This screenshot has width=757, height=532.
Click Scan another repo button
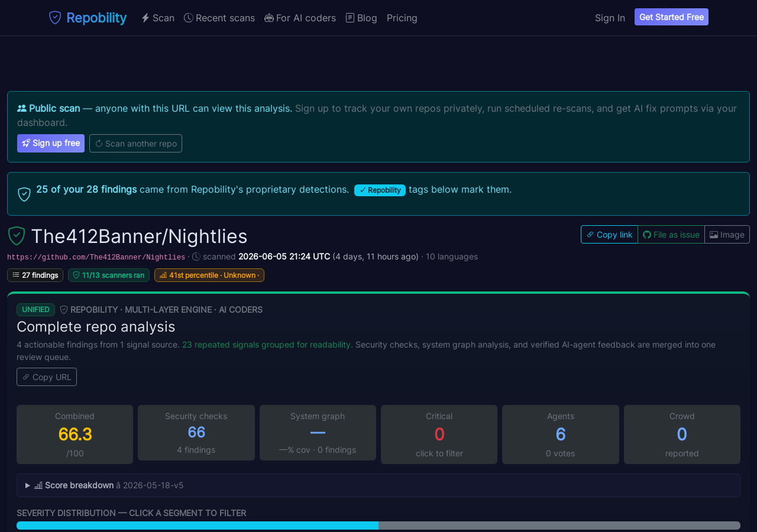135,143
